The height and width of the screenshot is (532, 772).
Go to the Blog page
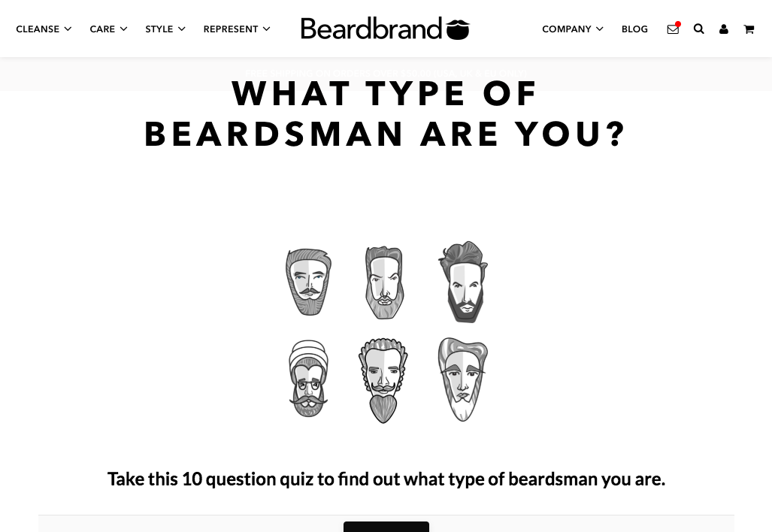coord(634,29)
